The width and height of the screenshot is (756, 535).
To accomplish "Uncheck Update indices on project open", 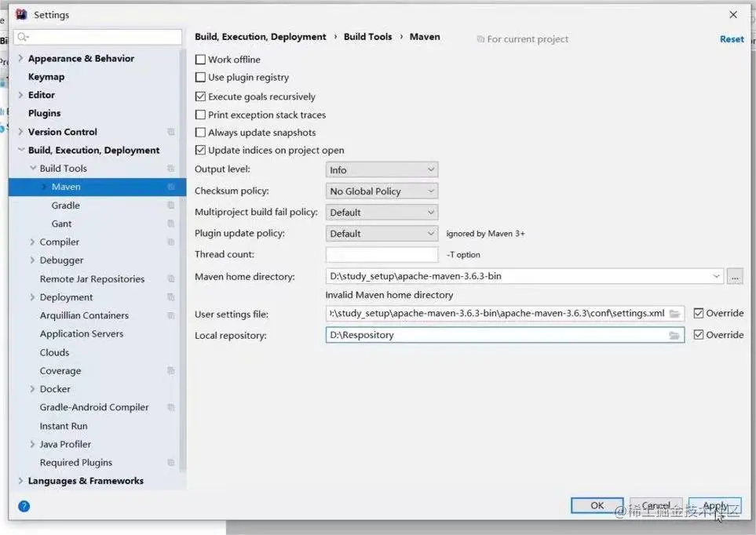I will pos(200,150).
